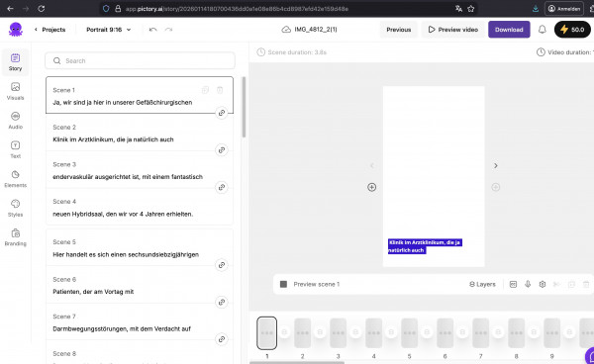Click the previous scene chevron left of the canvas
Viewport: 594px width, 364px height.
click(x=372, y=166)
